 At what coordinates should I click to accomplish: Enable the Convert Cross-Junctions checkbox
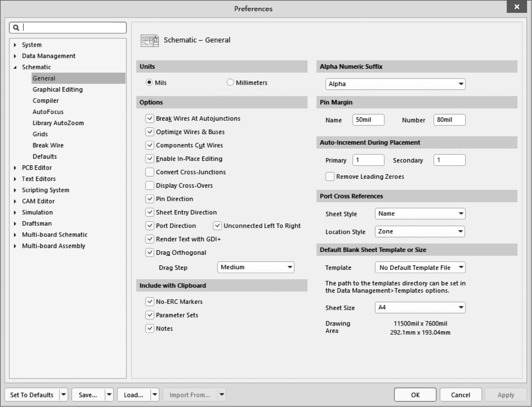point(150,172)
